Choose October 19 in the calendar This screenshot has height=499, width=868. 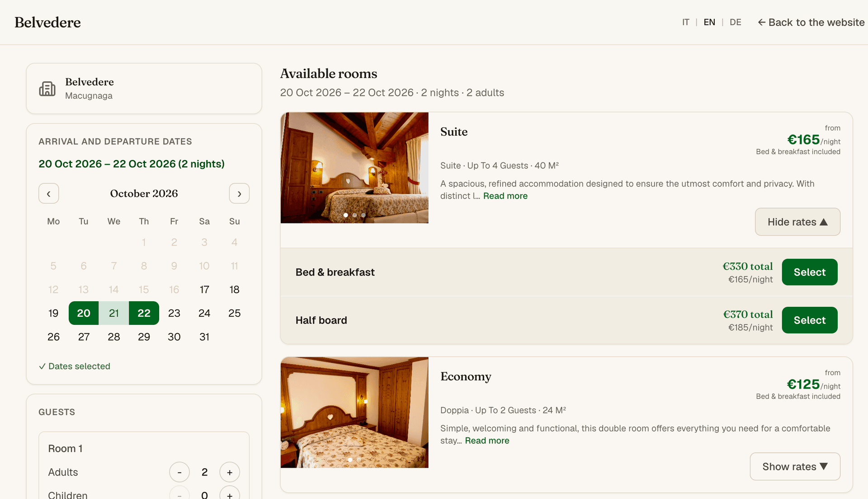click(x=53, y=313)
